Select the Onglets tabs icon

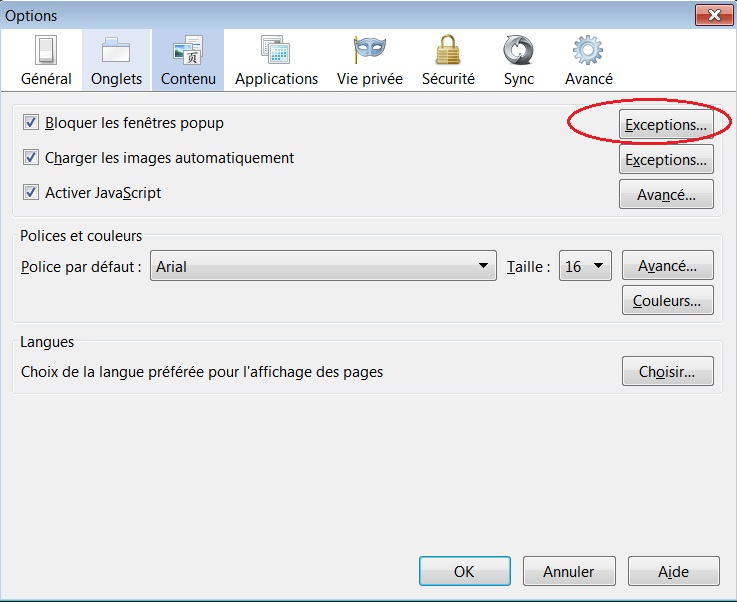point(116,50)
